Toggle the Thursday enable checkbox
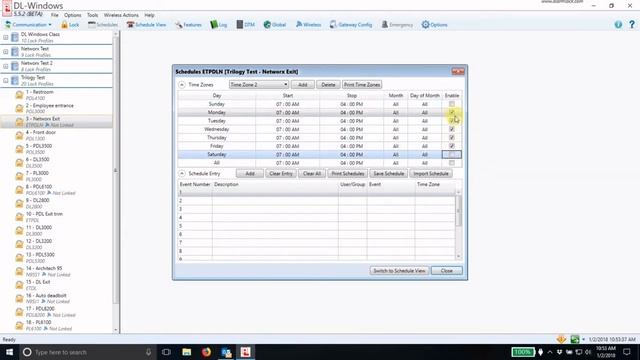Image resolution: width=640 pixels, height=360 pixels. point(452,138)
